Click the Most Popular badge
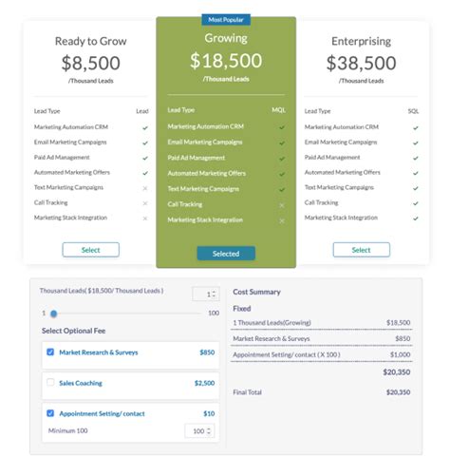 (226, 20)
